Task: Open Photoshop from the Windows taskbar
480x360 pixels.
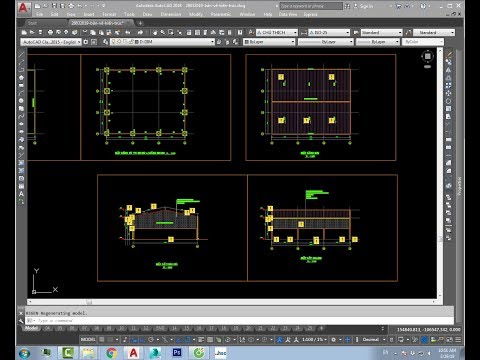Action: coord(177,352)
